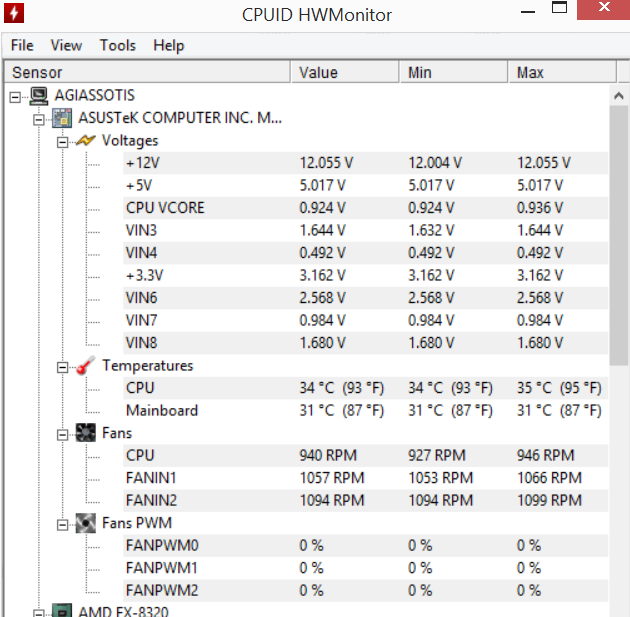
Task: Collapse the Voltages group
Action: point(62,142)
